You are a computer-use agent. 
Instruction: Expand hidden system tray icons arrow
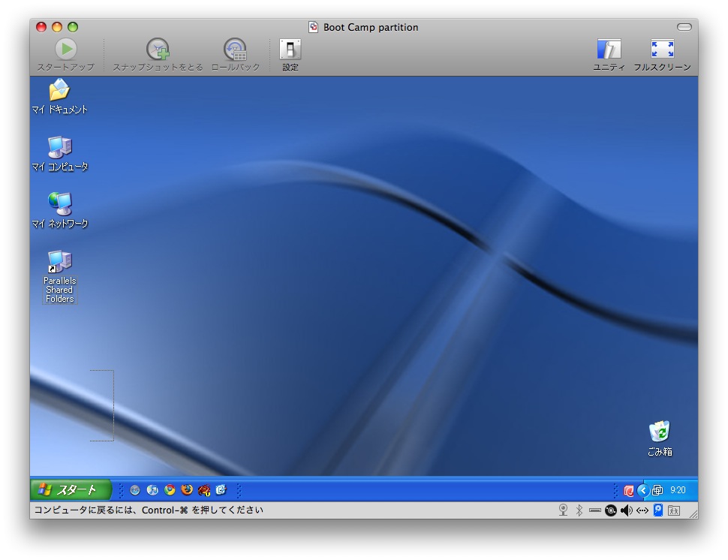643,490
